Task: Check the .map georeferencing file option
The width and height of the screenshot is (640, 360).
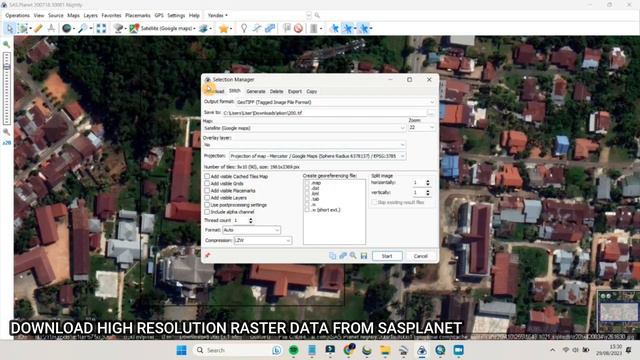Action: (307, 183)
